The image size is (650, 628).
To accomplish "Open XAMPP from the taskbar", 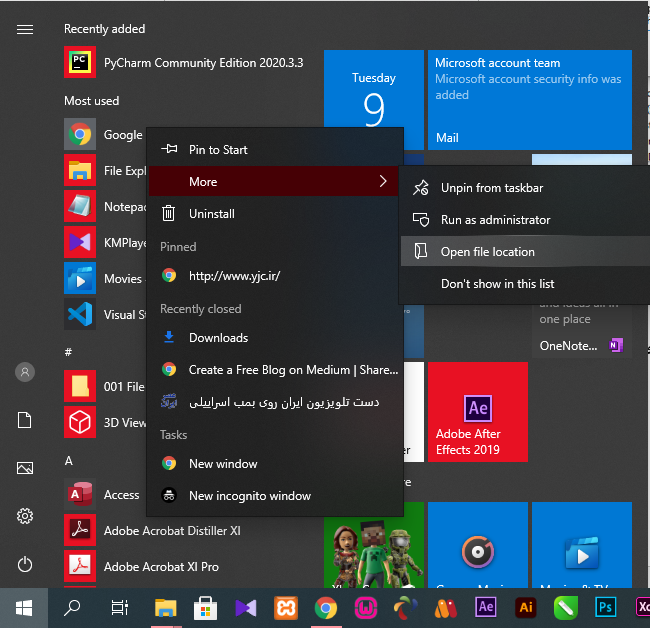I will pos(285,606).
